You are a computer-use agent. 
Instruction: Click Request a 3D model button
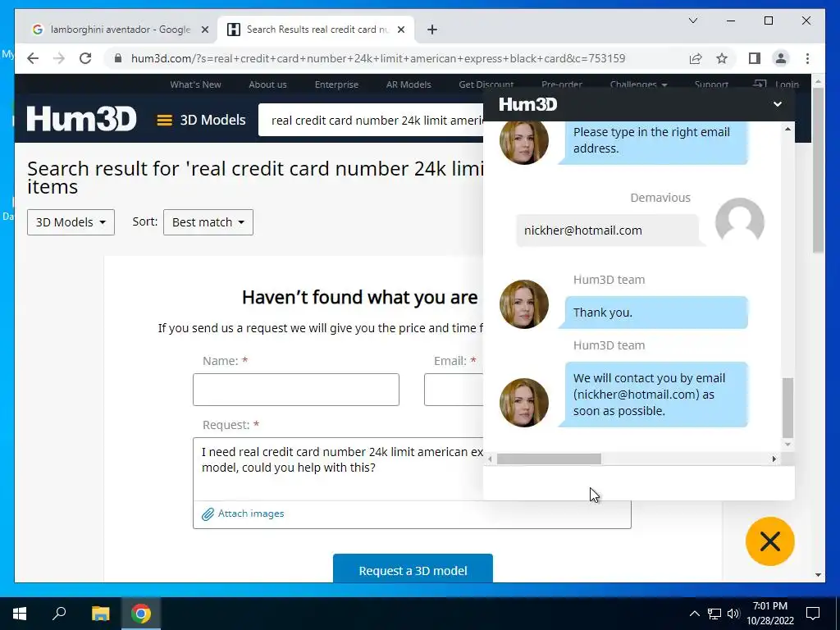413,569
